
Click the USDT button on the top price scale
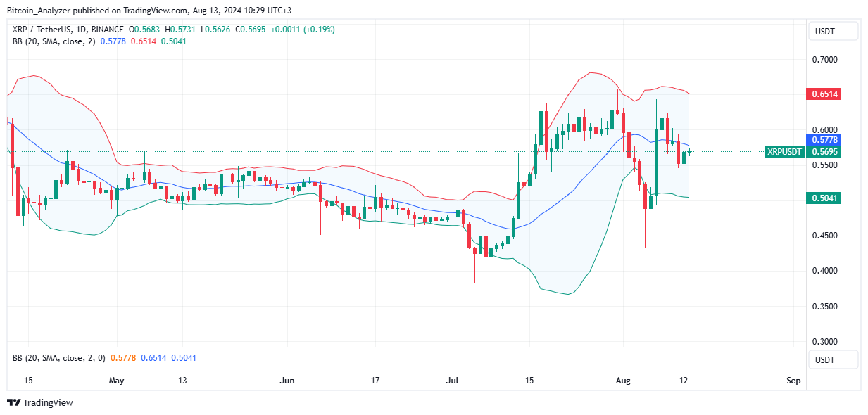pyautogui.click(x=833, y=31)
